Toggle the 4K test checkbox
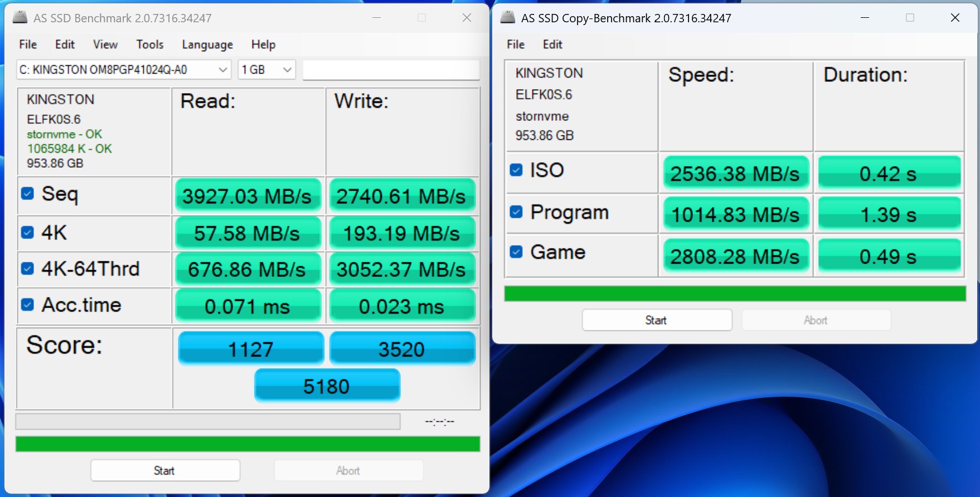 tap(27, 232)
